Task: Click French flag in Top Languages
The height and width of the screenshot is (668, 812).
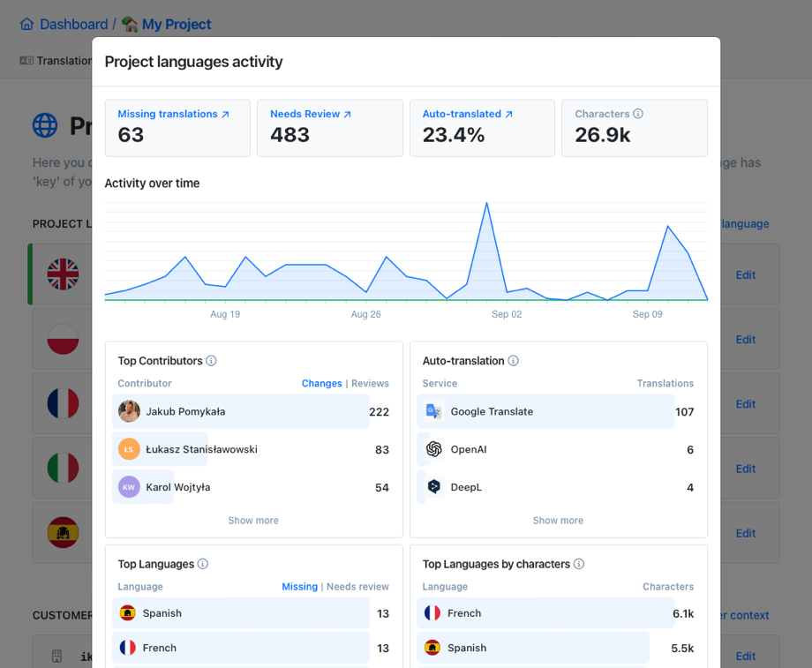Action: pos(127,648)
